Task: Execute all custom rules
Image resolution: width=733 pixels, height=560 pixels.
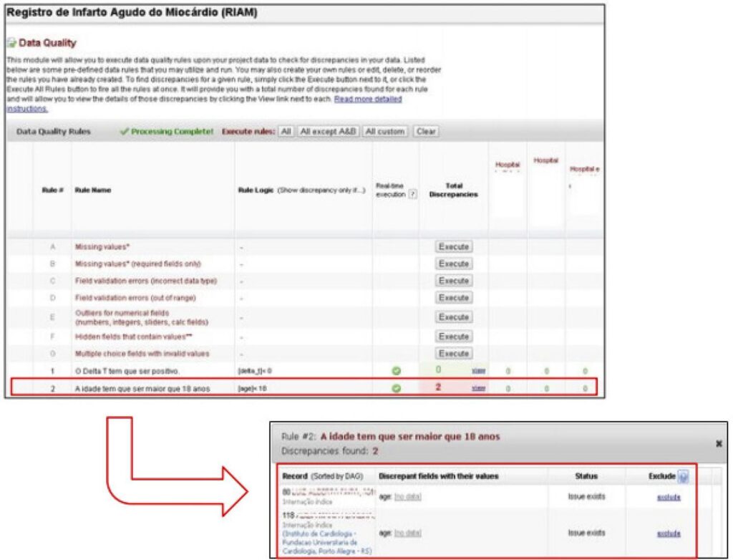Action: 385,132
